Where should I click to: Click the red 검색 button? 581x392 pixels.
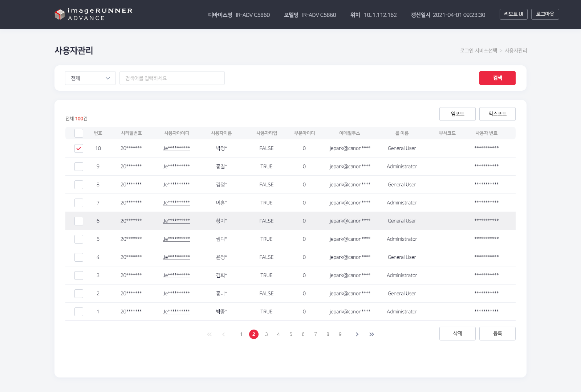click(x=497, y=78)
